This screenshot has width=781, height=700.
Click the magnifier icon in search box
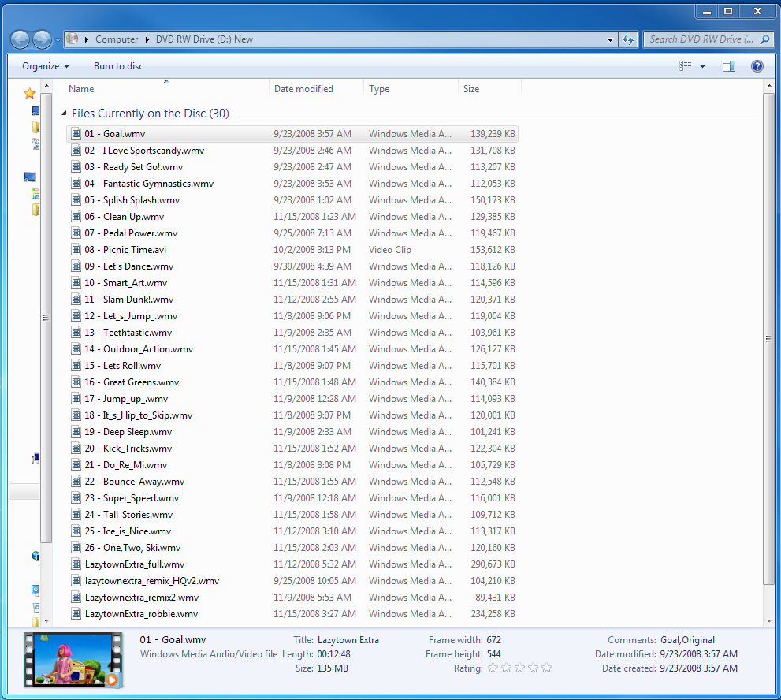point(765,39)
